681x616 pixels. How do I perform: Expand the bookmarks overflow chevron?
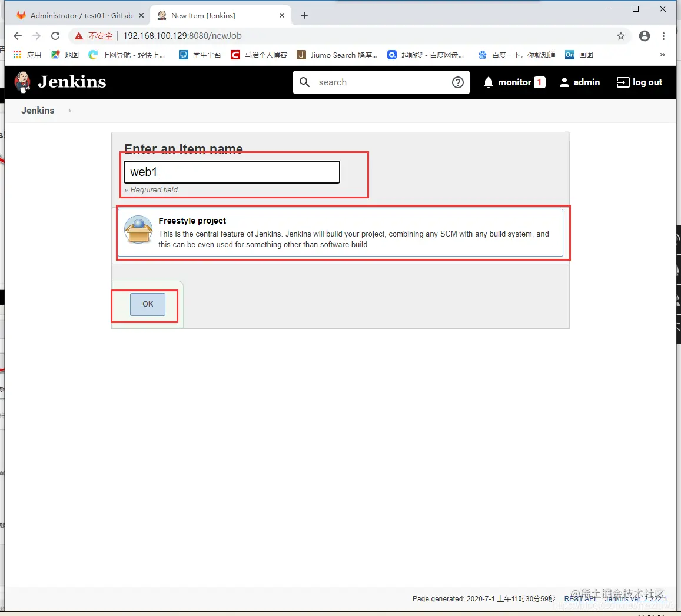click(x=662, y=55)
